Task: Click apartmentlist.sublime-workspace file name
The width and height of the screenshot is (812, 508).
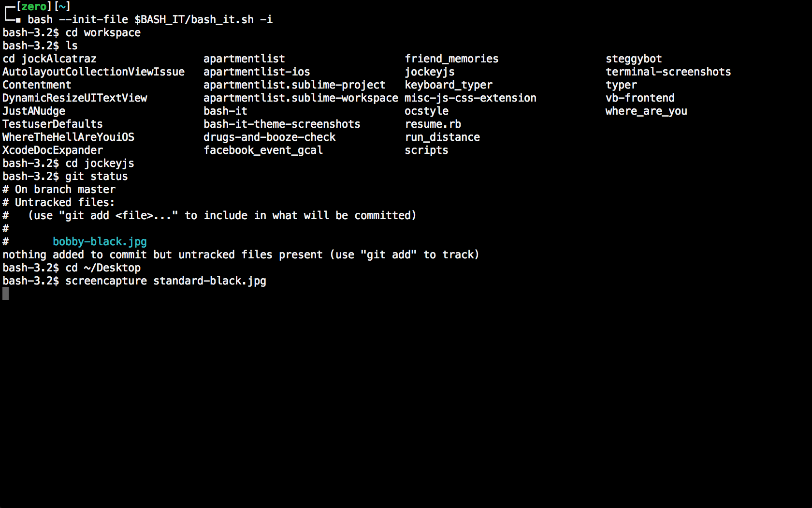Action: (x=301, y=98)
